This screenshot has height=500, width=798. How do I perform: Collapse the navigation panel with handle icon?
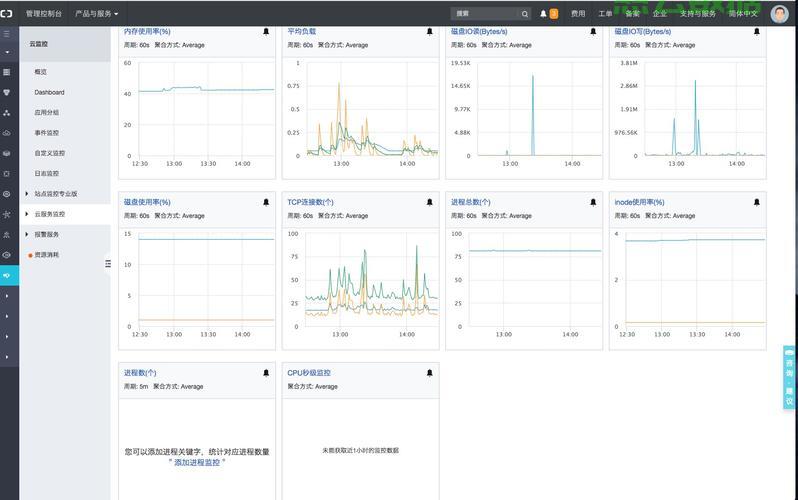108,263
